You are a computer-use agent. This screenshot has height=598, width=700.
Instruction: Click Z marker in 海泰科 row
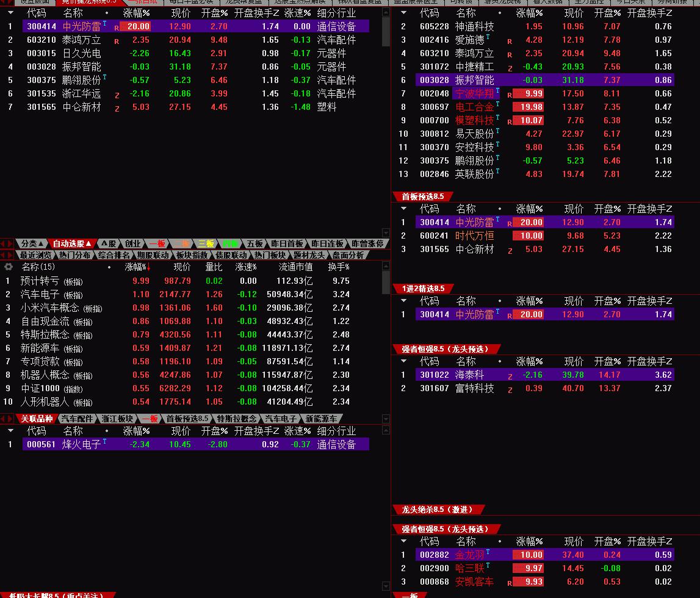(x=510, y=376)
